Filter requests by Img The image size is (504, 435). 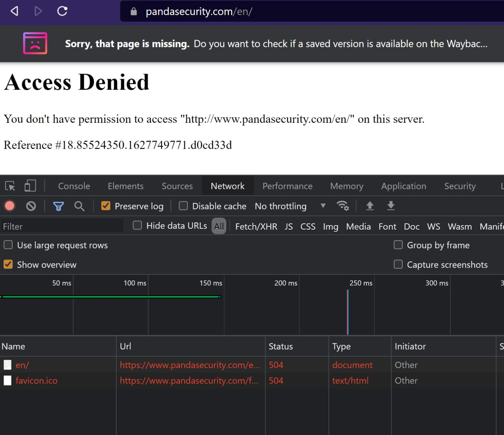click(x=330, y=226)
